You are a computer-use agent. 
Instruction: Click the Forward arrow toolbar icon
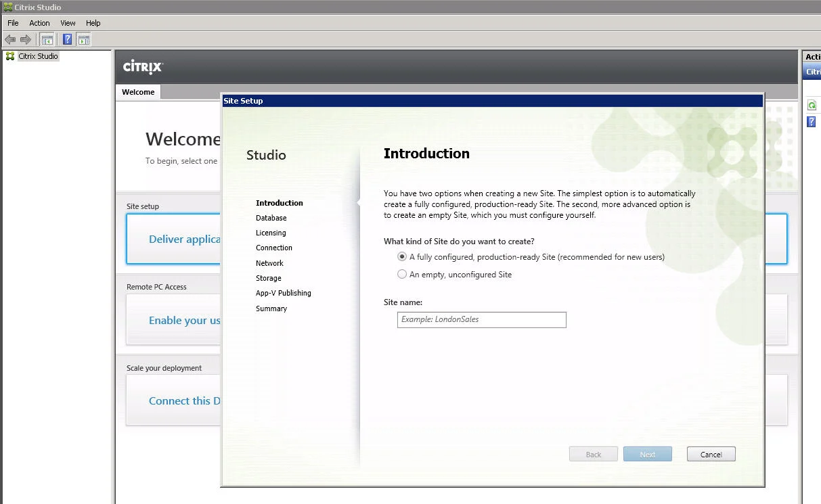[x=26, y=39]
